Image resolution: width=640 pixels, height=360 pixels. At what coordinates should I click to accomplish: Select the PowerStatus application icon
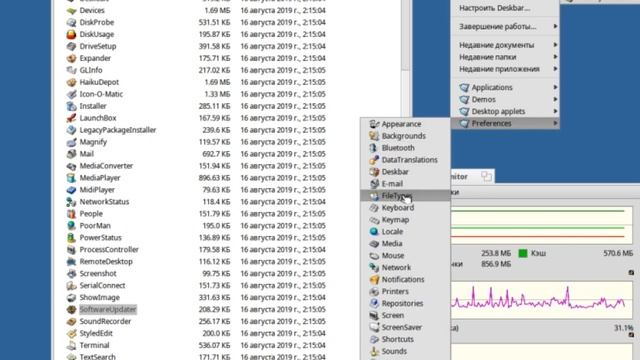(x=71, y=238)
